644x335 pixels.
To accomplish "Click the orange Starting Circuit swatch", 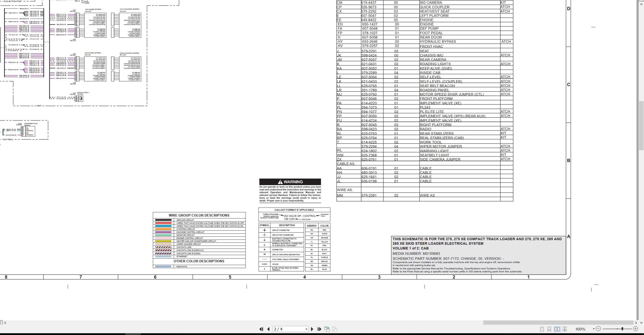I will [x=163, y=229].
